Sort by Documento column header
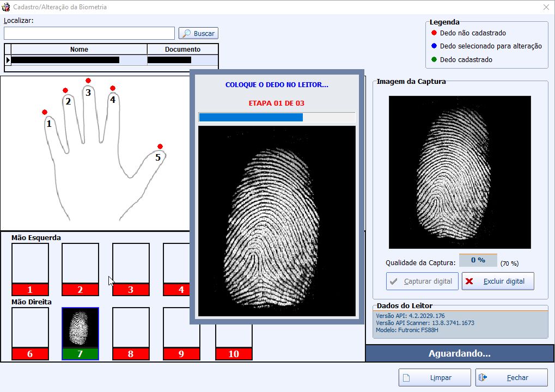Image resolution: width=555 pixels, height=392 pixels. [182, 50]
